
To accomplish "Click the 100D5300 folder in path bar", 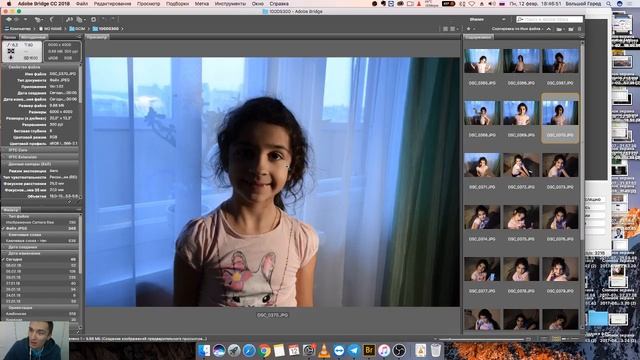I will pyautogui.click(x=106, y=29).
